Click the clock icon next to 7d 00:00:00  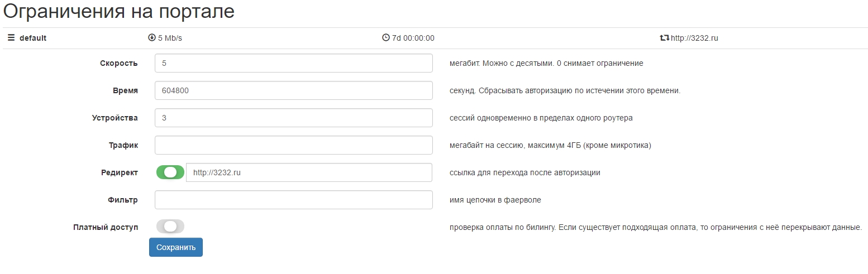385,38
